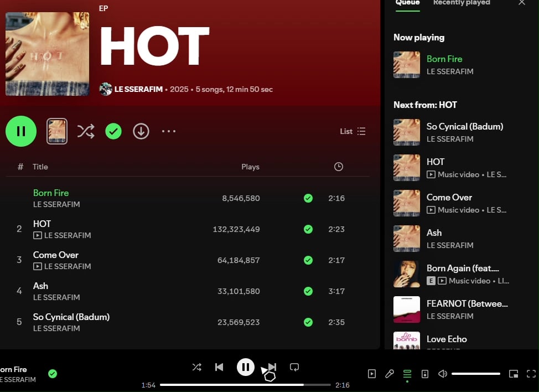This screenshot has width=539, height=392.
Task: Switch to the Recently played tab
Action: click(462, 3)
